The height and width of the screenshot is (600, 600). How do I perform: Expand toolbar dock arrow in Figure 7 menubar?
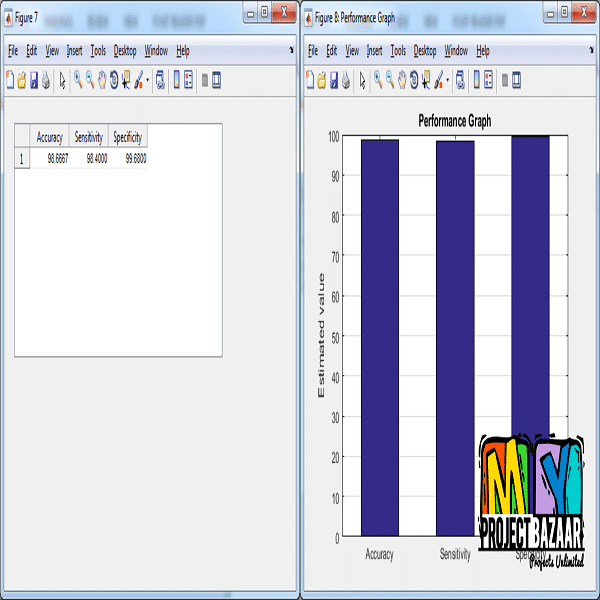coord(291,49)
